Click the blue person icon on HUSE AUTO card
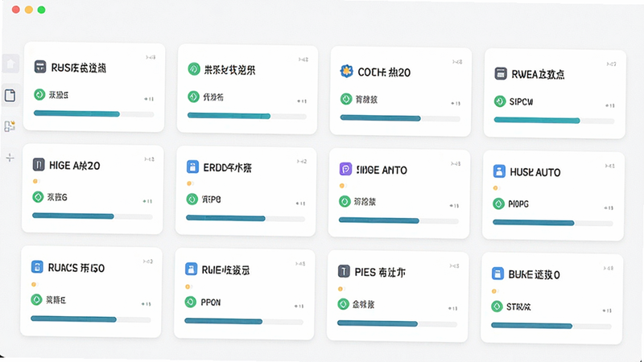644x362 pixels. 499,171
